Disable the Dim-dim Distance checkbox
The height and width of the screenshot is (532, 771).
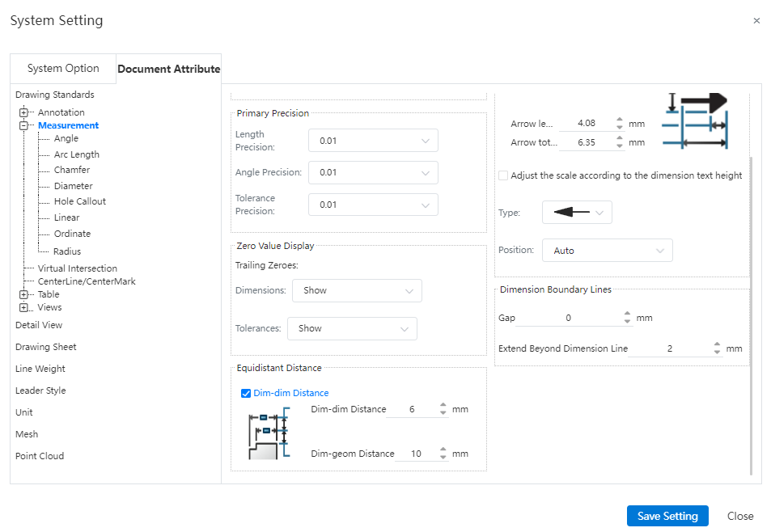click(x=247, y=393)
